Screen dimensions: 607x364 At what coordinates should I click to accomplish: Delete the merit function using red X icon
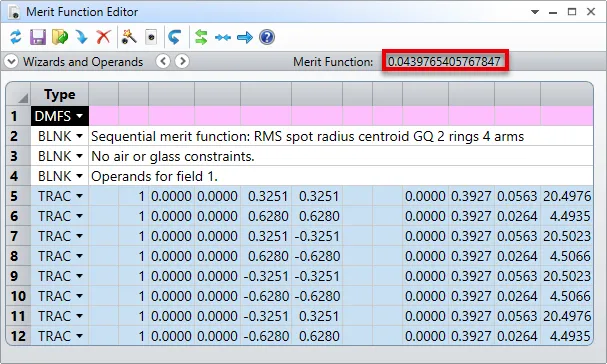click(103, 37)
